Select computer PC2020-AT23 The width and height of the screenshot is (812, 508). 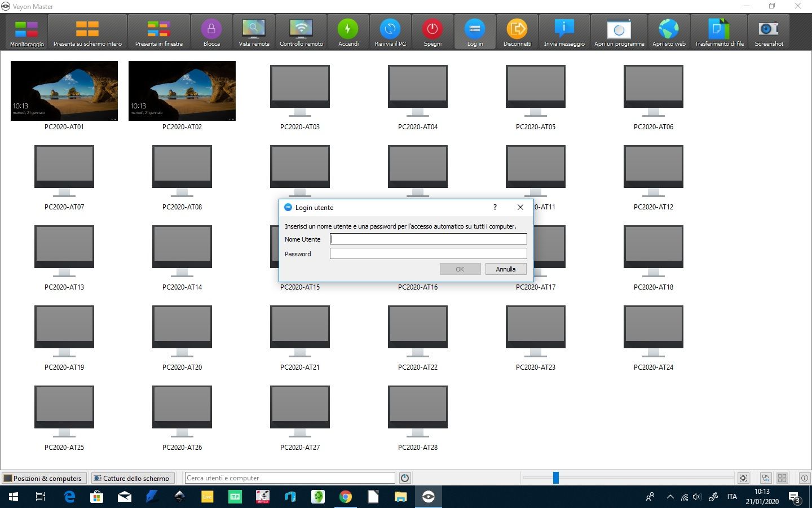pos(536,337)
